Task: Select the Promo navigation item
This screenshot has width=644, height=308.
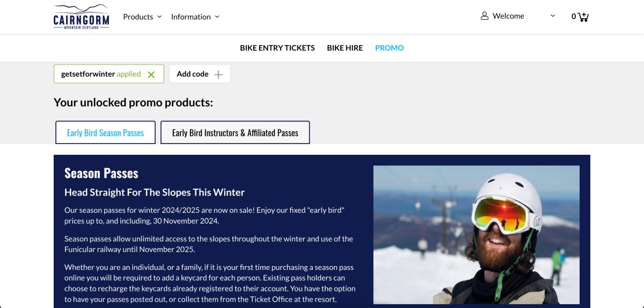Action: click(390, 48)
